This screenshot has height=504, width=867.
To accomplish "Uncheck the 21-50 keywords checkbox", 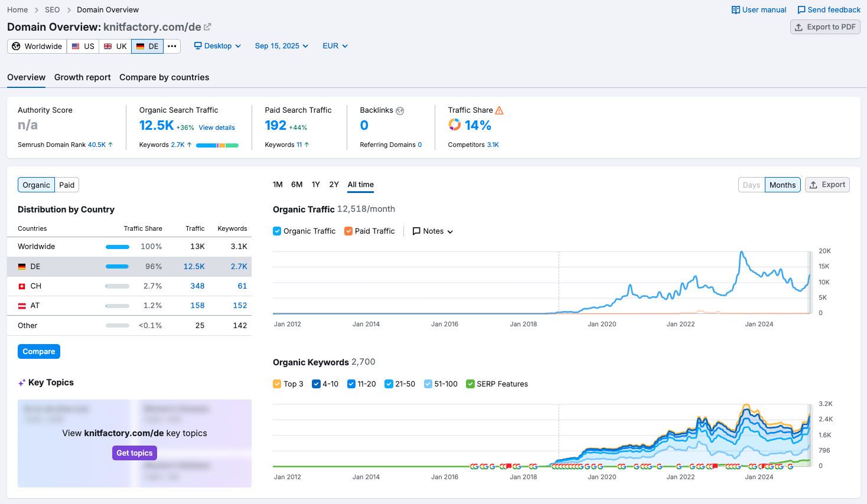I will point(389,384).
